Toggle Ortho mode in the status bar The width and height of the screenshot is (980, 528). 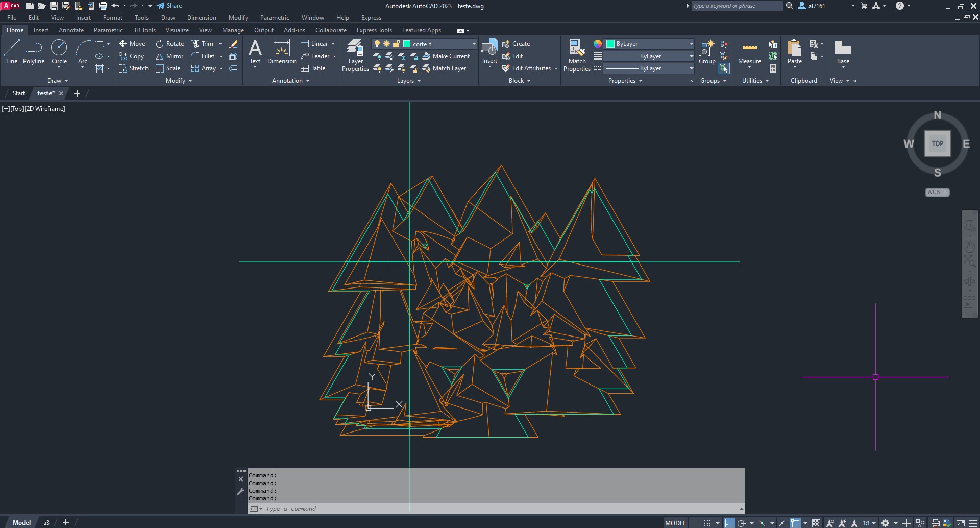(729, 523)
